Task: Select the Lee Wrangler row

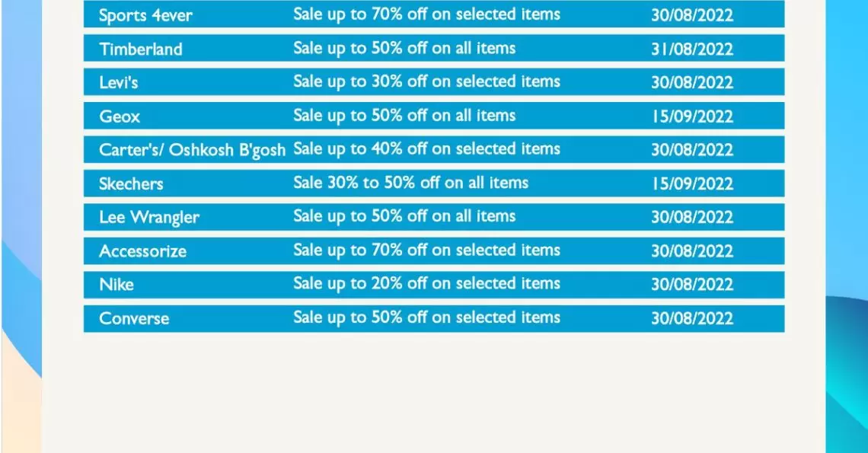Action: 434,217
